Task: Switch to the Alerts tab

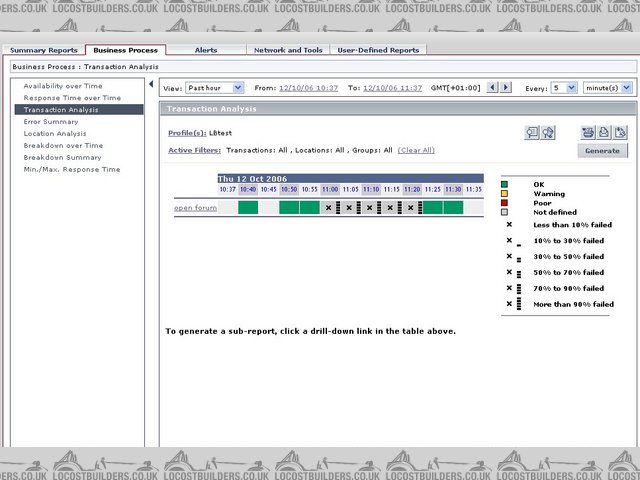Action: pyautogui.click(x=206, y=49)
